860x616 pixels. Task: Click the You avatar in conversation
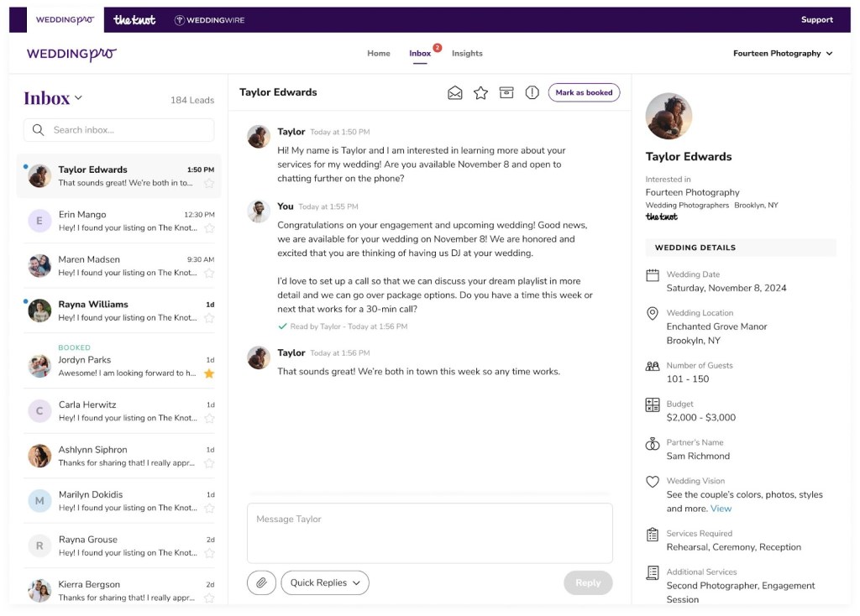pyautogui.click(x=259, y=211)
